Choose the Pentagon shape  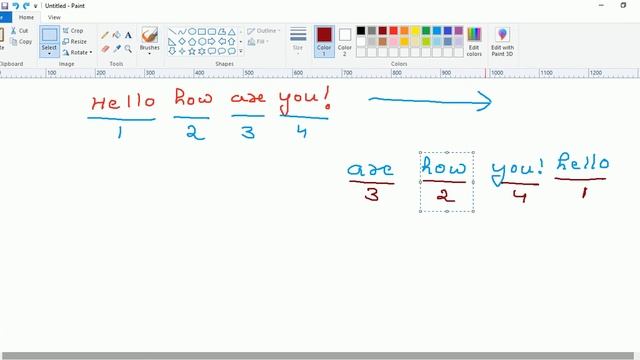click(192, 42)
